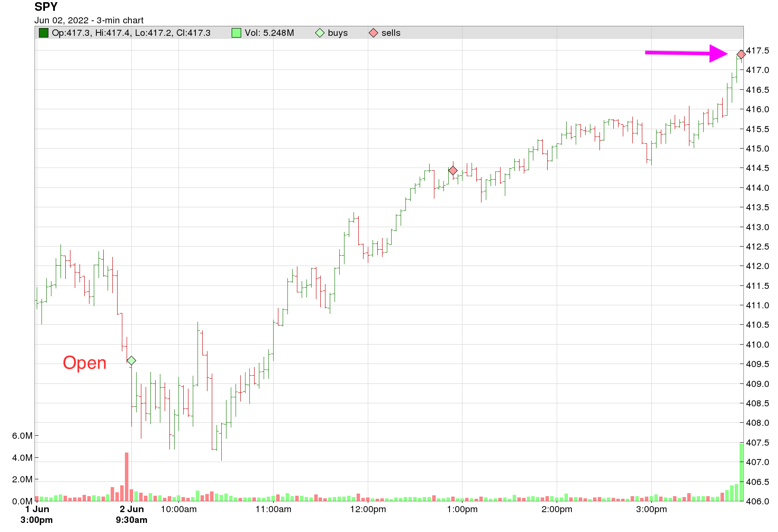Select the red sell marker just before 1:00pm
The height and width of the screenshot is (532, 778).
(x=453, y=171)
